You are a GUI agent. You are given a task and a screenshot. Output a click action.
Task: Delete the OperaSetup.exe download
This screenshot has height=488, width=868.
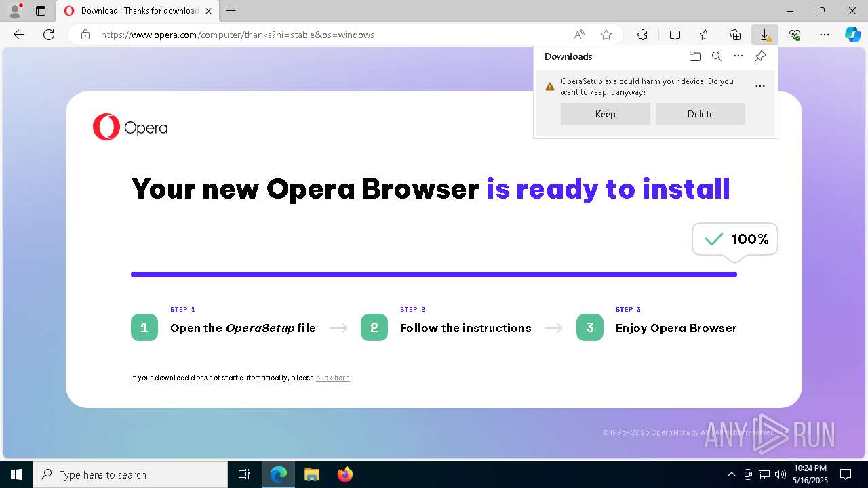tap(701, 114)
